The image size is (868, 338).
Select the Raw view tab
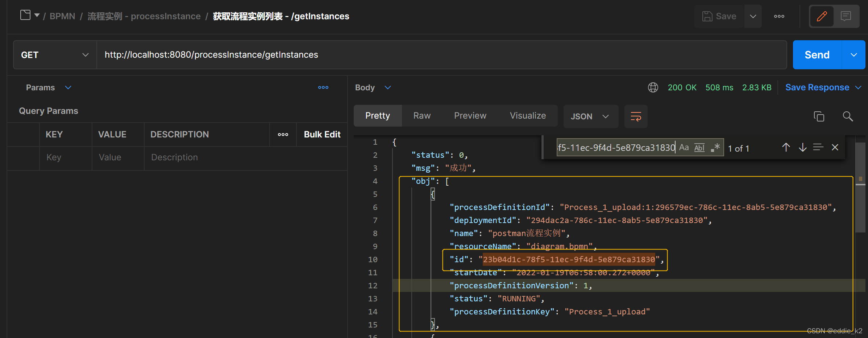(x=422, y=116)
